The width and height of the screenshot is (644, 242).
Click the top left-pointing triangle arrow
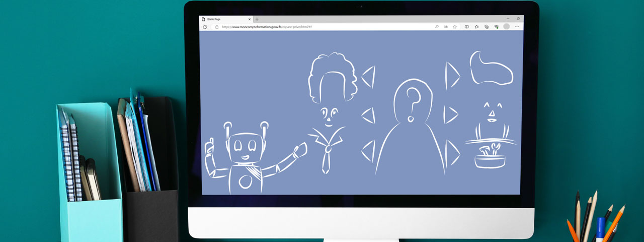[x=369, y=77]
